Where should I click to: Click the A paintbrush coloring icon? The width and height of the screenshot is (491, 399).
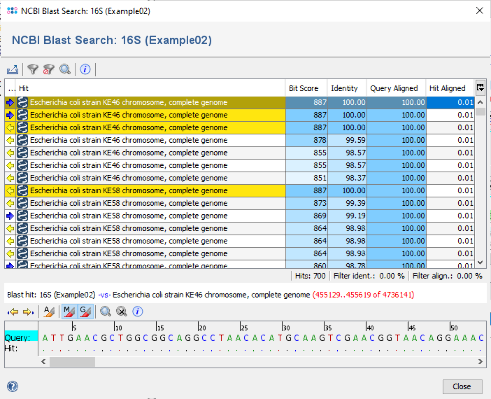49,312
